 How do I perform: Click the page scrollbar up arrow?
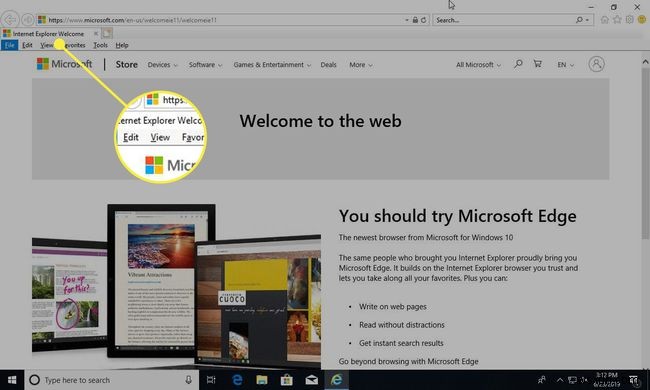[x=645, y=61]
